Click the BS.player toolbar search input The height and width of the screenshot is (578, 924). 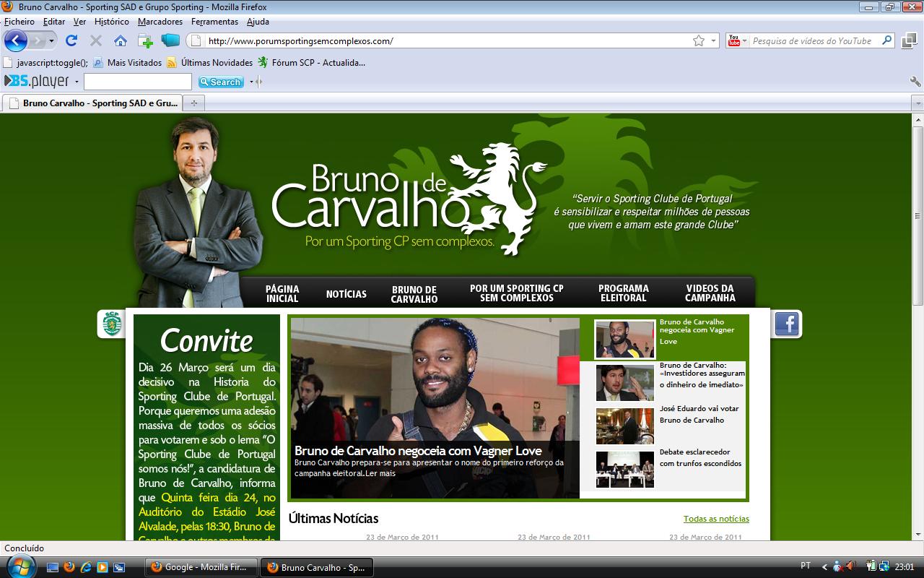[138, 82]
